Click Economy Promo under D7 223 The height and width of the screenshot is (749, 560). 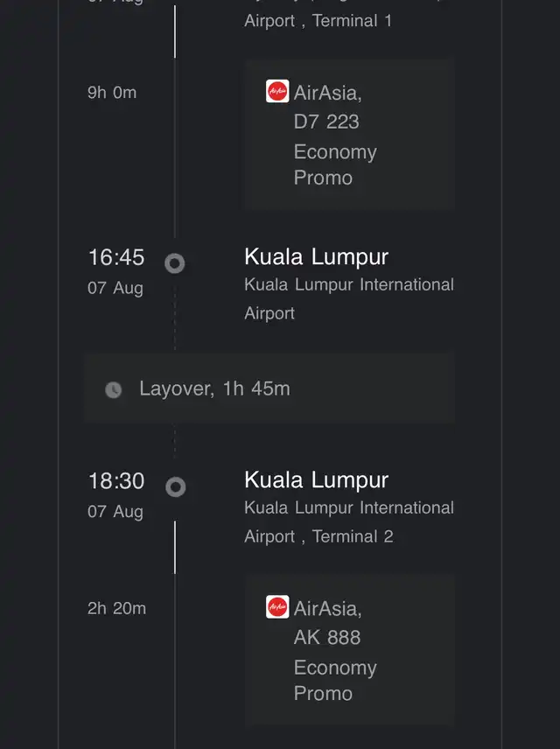point(335,164)
